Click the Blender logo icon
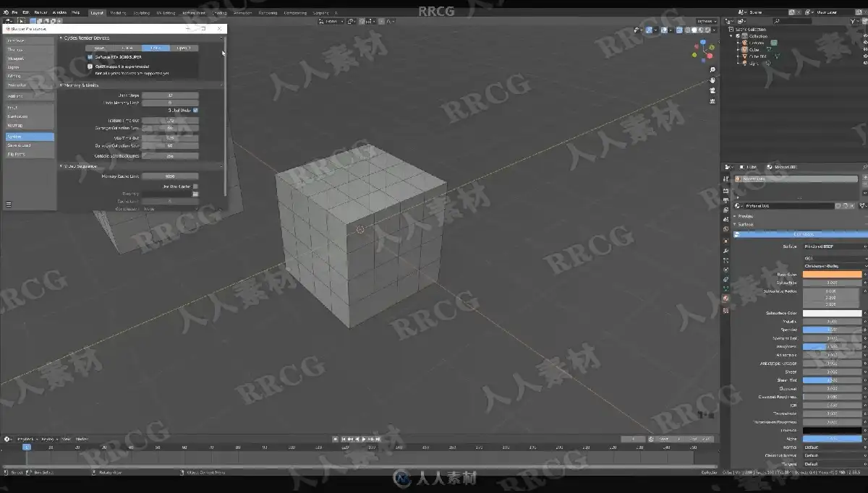Viewport: 868px width, 493px height. click(x=6, y=12)
